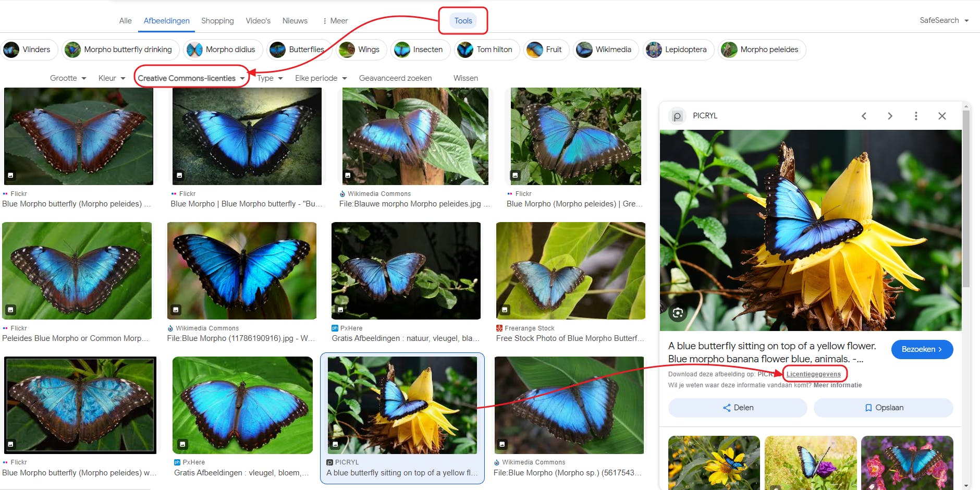Share the image with Delen button
The width and height of the screenshot is (980, 490).
coord(738,408)
